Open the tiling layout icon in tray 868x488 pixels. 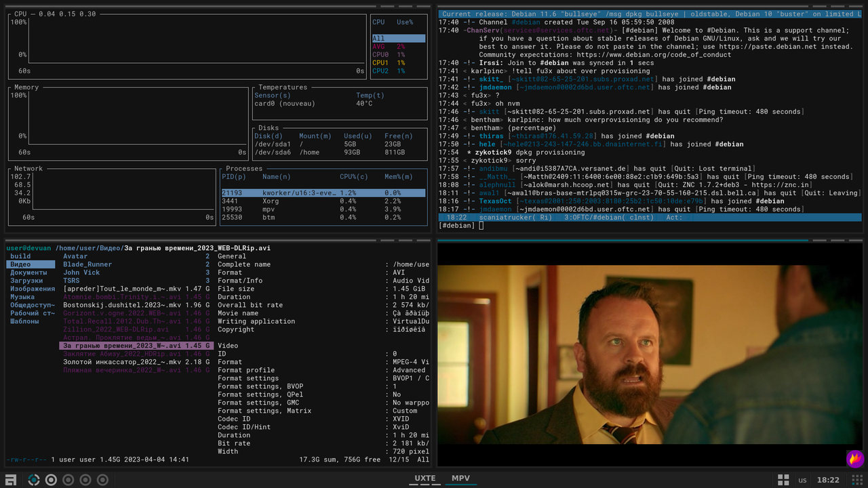(x=783, y=480)
